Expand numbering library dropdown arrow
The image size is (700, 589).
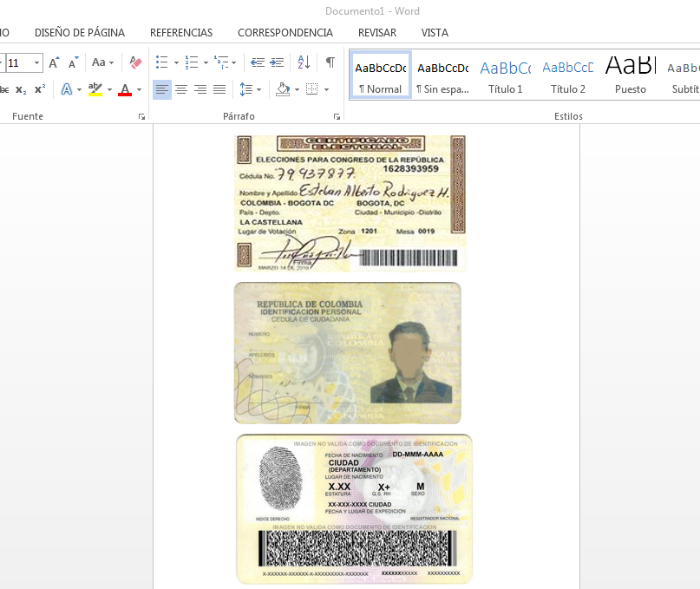(x=206, y=63)
